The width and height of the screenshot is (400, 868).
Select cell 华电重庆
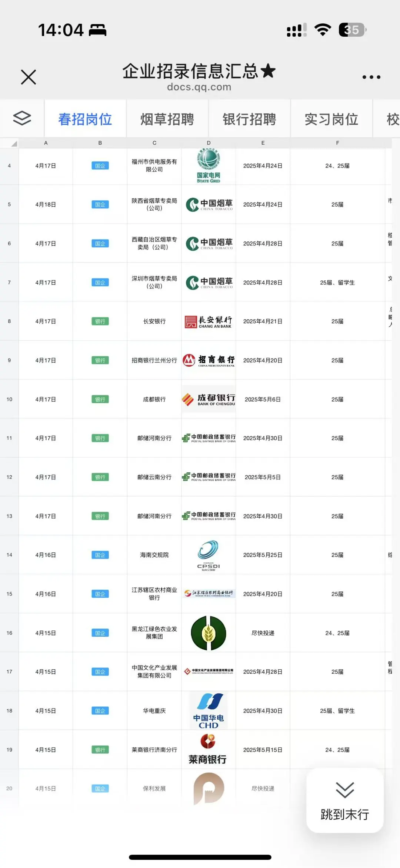154,711
